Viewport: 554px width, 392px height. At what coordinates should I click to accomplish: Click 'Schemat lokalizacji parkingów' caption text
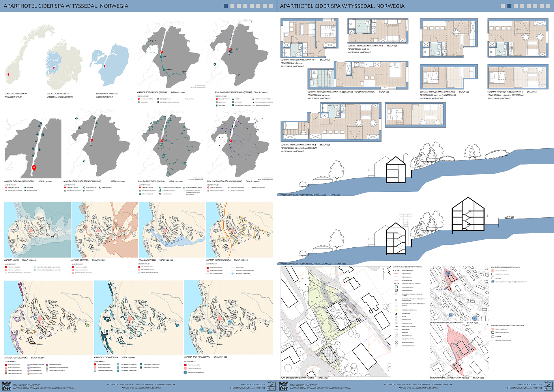pos(446,323)
